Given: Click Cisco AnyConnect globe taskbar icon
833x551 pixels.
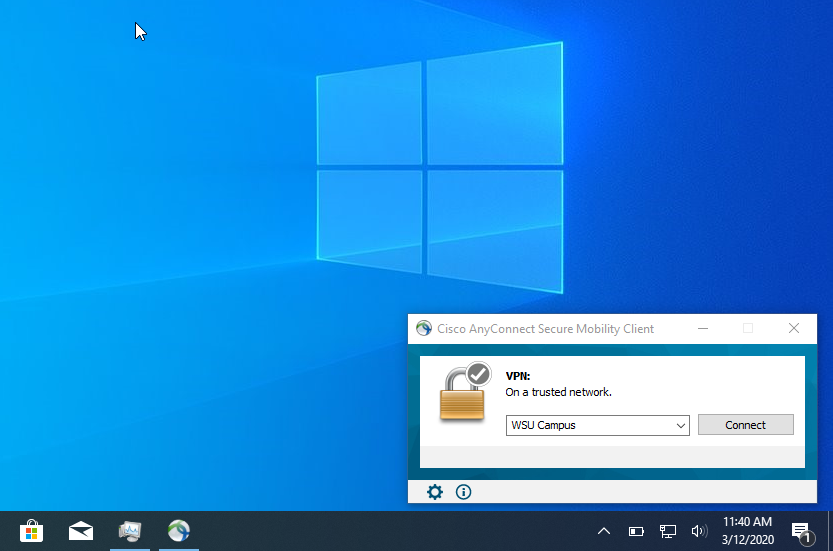Looking at the screenshot, I should click(x=179, y=531).
